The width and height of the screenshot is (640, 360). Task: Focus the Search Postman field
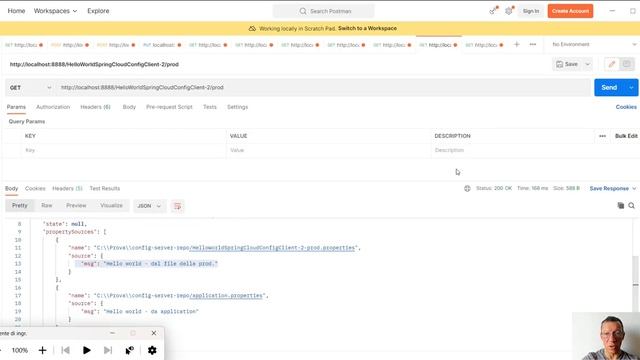tap(323, 11)
